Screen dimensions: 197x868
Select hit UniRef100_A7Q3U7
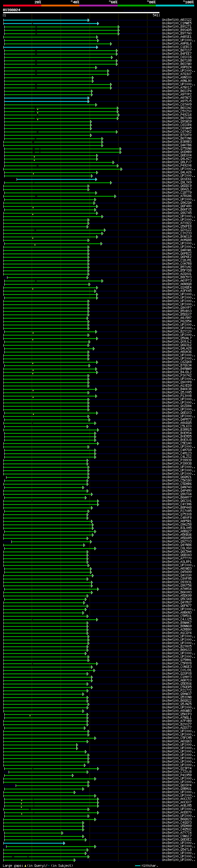177,74
